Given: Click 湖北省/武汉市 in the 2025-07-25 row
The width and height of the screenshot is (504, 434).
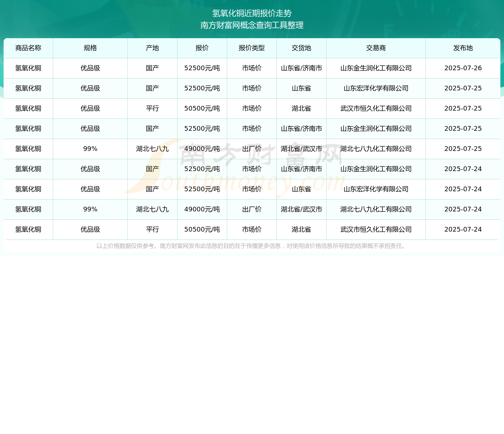Looking at the screenshot, I should (x=302, y=149).
